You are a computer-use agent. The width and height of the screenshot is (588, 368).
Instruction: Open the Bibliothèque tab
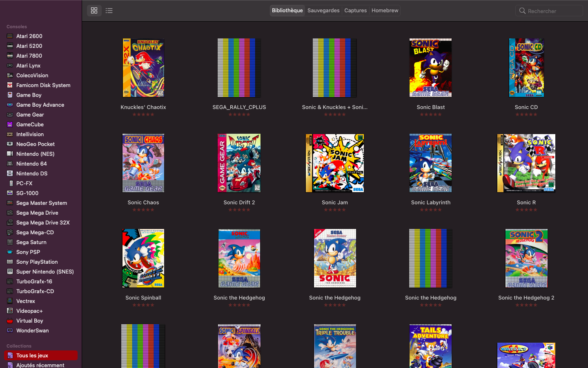point(287,11)
